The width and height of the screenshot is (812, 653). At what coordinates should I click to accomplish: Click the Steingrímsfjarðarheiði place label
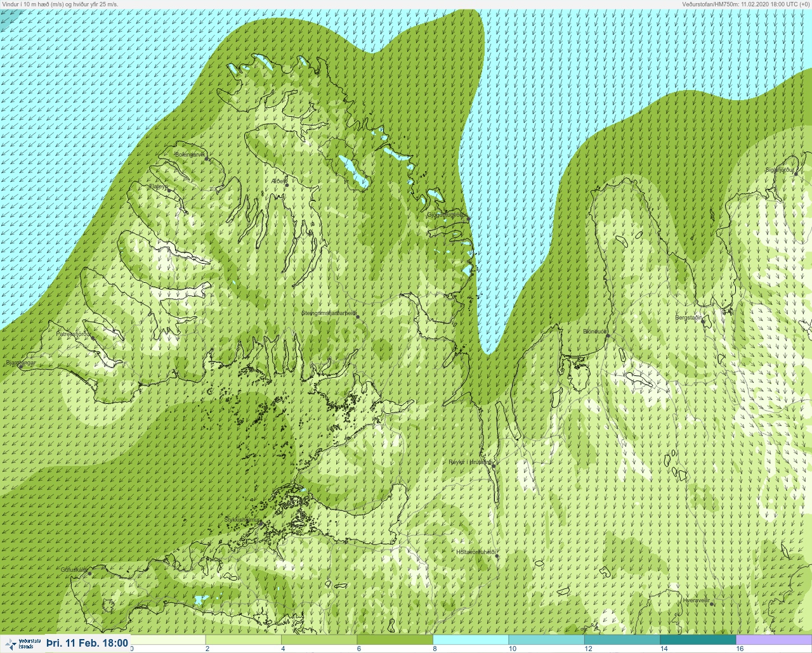pos(328,313)
